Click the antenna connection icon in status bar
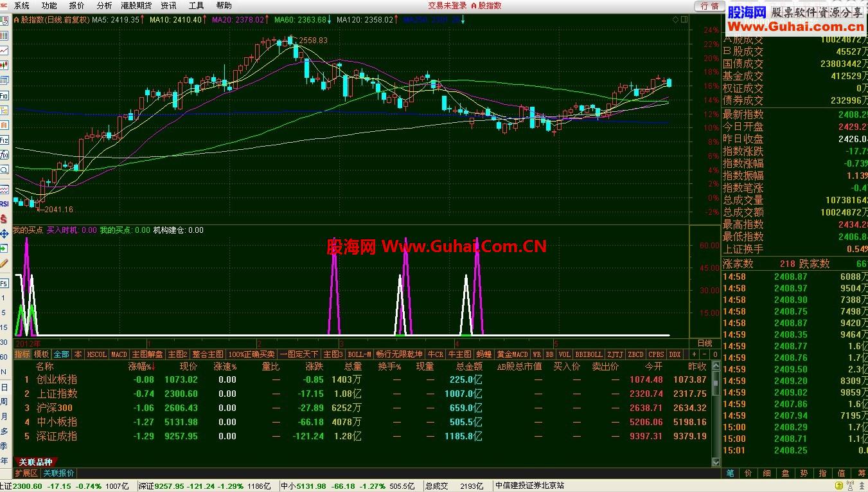Screen dimensions: 868x492 click(850, 486)
